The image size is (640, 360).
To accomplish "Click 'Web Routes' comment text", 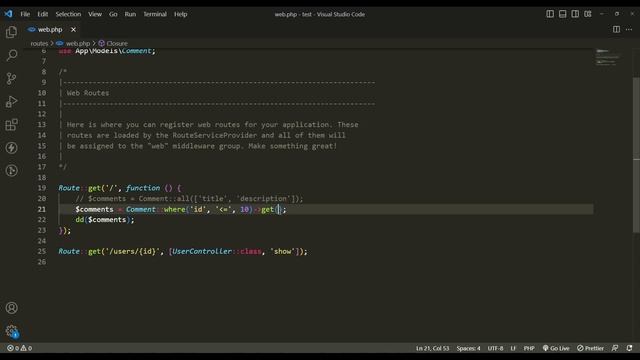I will tap(88, 93).
